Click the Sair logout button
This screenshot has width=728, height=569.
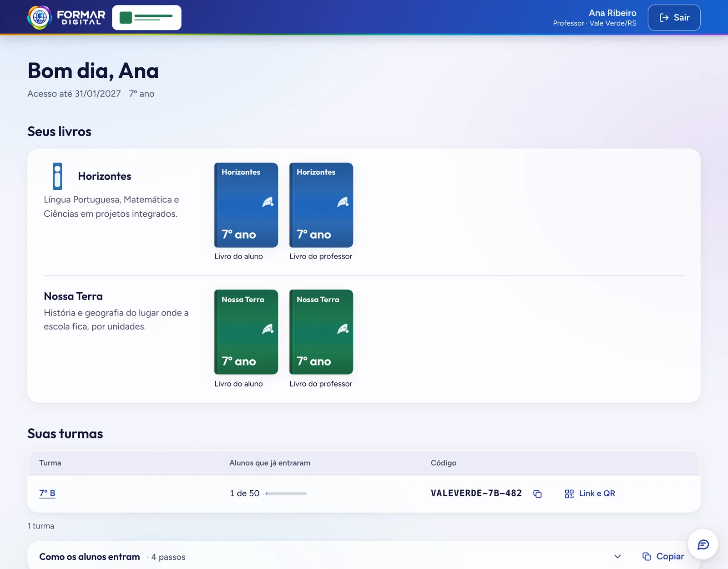pos(674,18)
